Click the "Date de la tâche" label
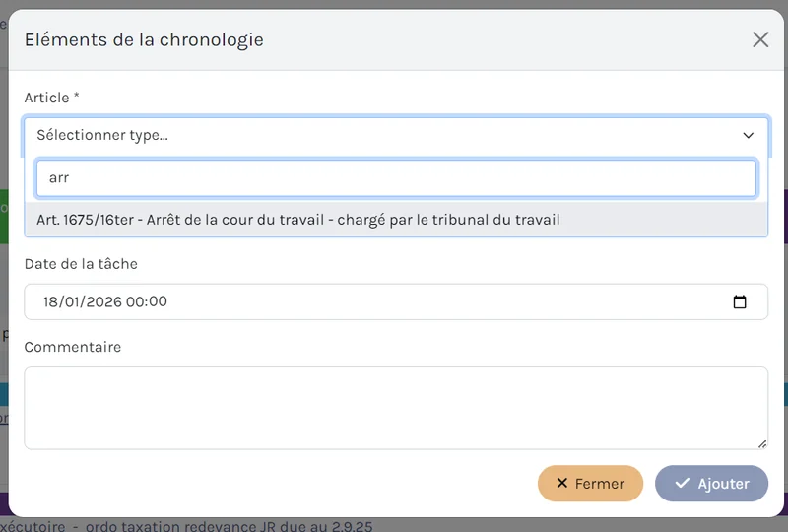Image resolution: width=788 pixels, height=532 pixels. pos(81,263)
